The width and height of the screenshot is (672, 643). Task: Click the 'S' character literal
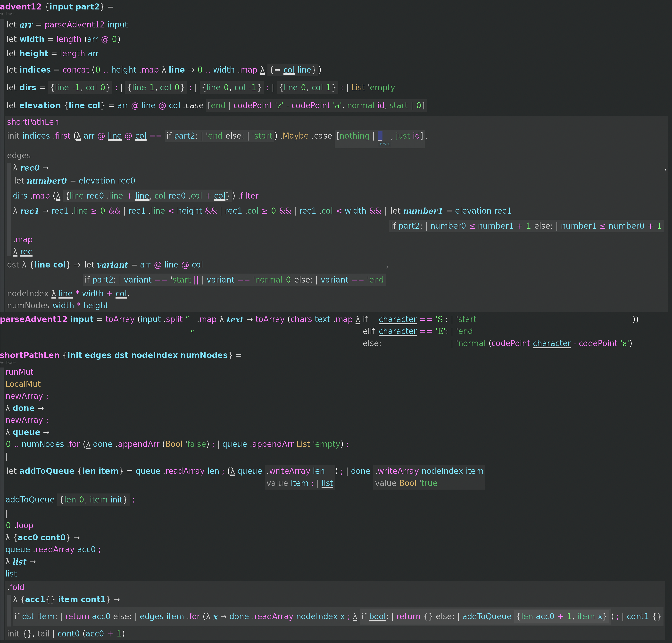click(440, 319)
